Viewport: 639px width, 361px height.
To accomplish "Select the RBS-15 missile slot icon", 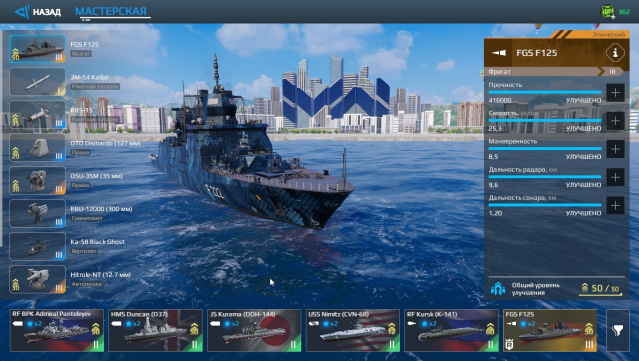I will [x=37, y=114].
